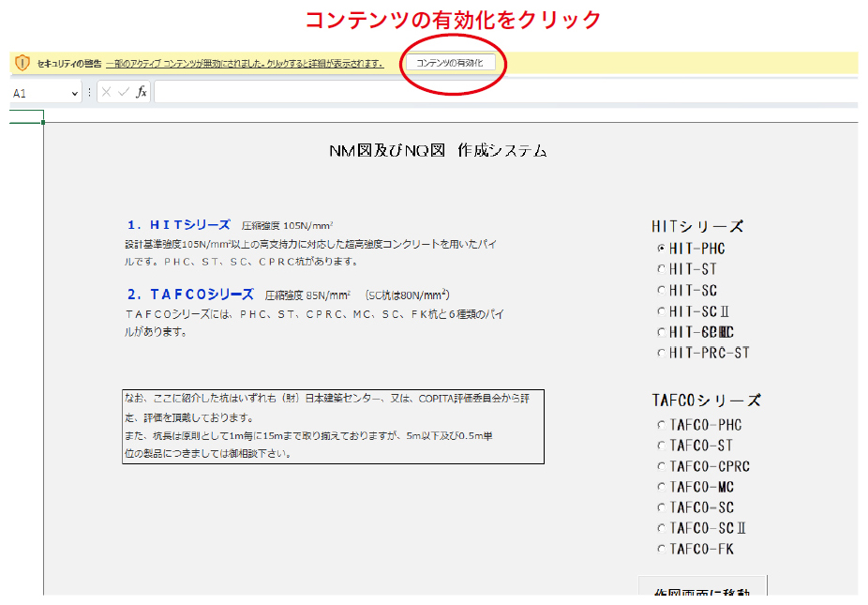Image resolution: width=868 pixels, height=605 pixels.
Task: Click the TAFCOシリーズ group label above radio buttons
Action: click(x=707, y=401)
